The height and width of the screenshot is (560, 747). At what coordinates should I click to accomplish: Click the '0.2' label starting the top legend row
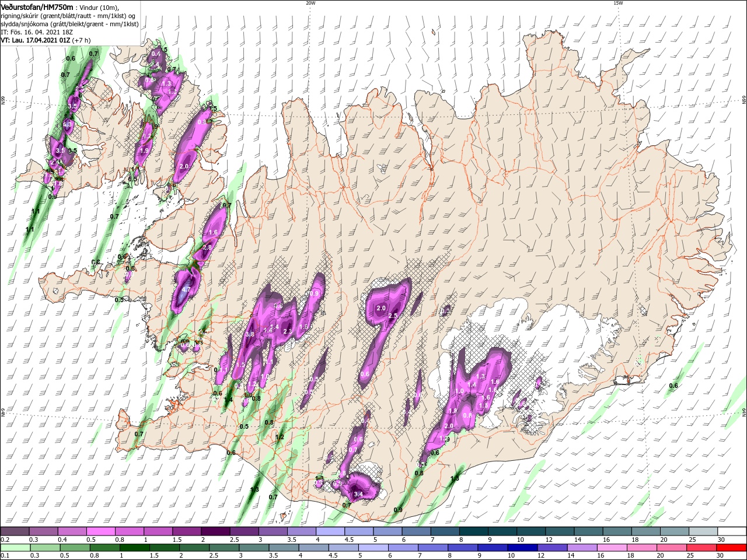(x=5, y=540)
